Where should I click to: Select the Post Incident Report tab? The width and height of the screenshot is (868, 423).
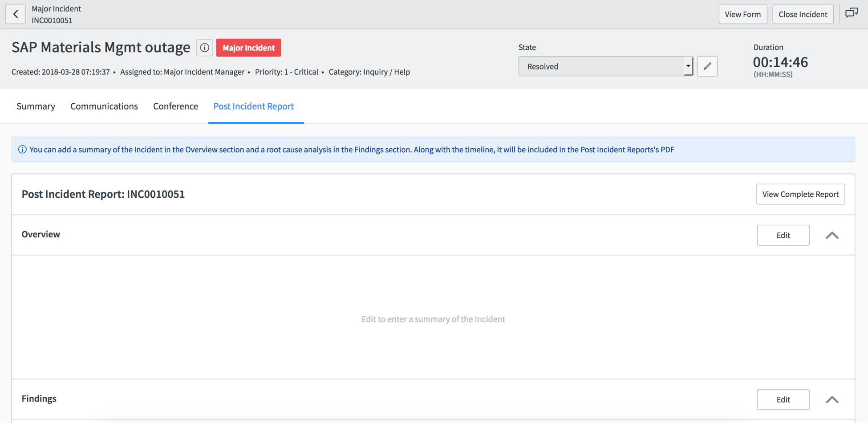[x=254, y=106]
